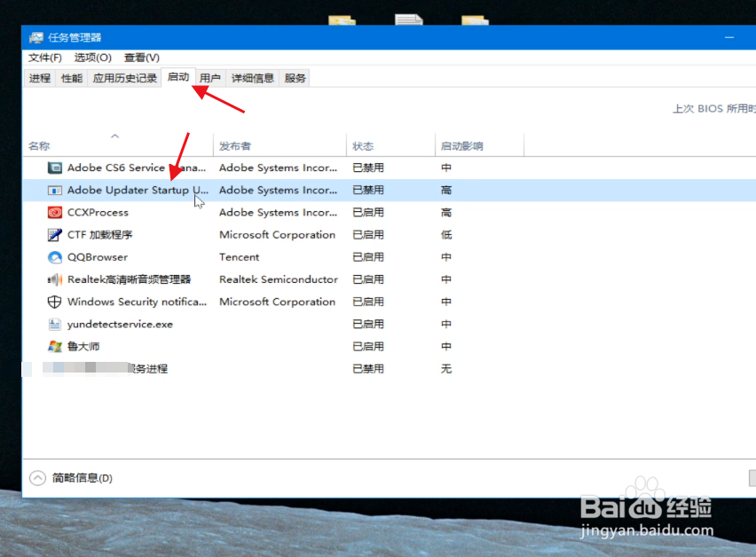Viewport: 756px width, 557px height.
Task: Select the QQBrowser entry name
Action: [98, 257]
